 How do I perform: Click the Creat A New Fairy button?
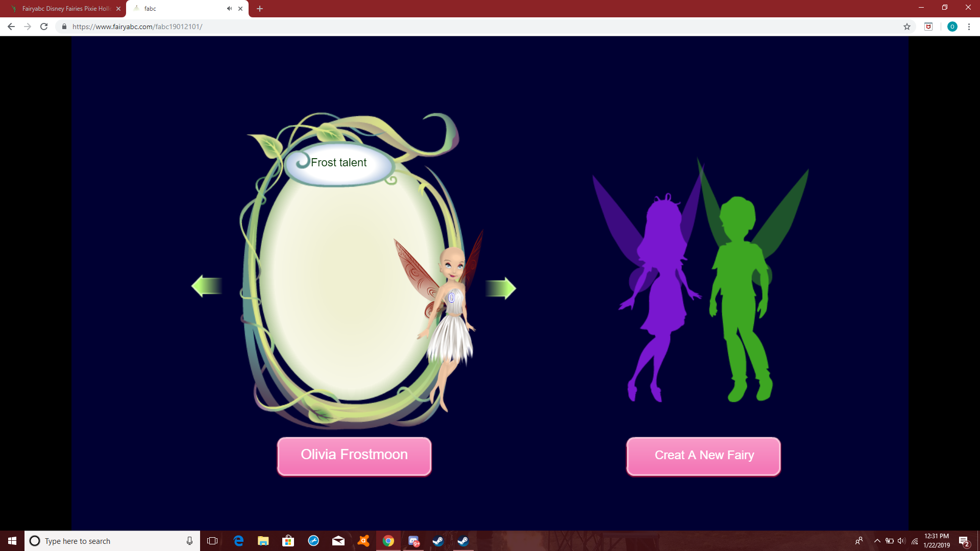[x=703, y=456]
